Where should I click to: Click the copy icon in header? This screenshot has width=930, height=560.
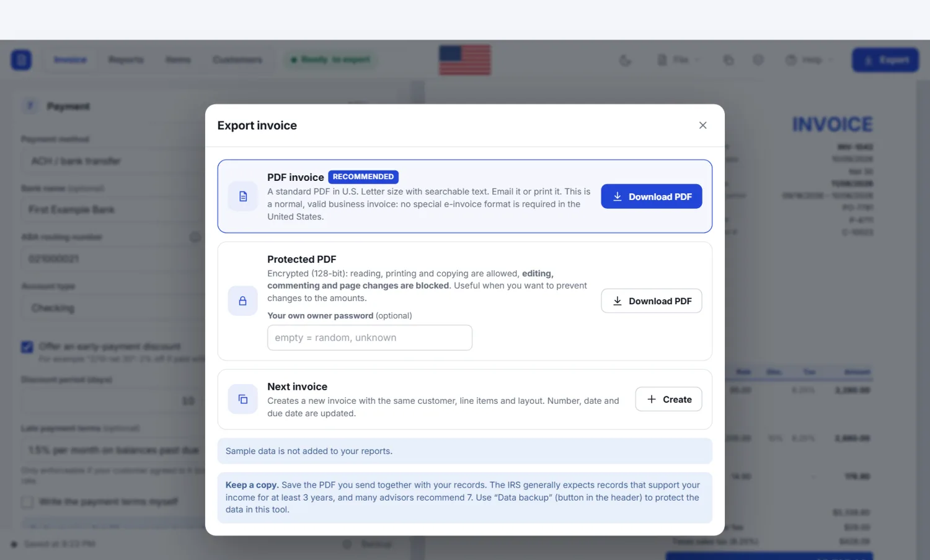(x=728, y=60)
